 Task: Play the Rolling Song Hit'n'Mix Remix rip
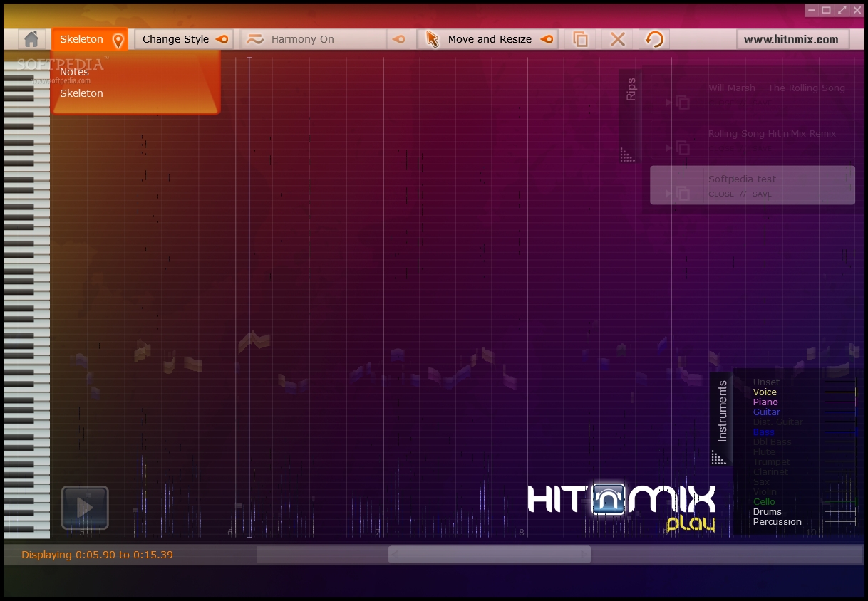click(668, 148)
